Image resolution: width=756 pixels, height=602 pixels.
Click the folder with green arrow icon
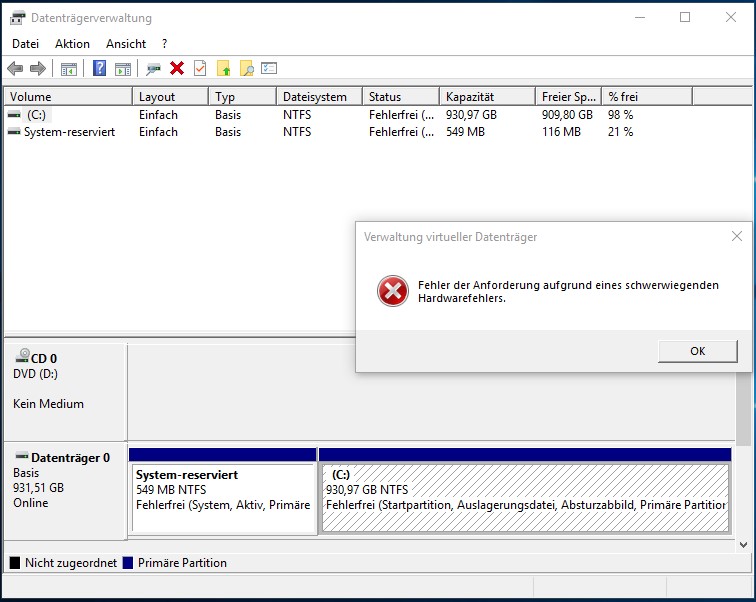224,68
